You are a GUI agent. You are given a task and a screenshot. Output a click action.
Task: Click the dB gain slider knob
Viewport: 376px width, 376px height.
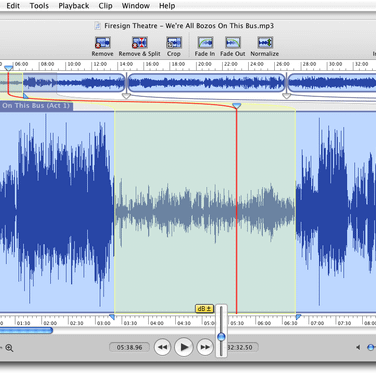[221, 337]
